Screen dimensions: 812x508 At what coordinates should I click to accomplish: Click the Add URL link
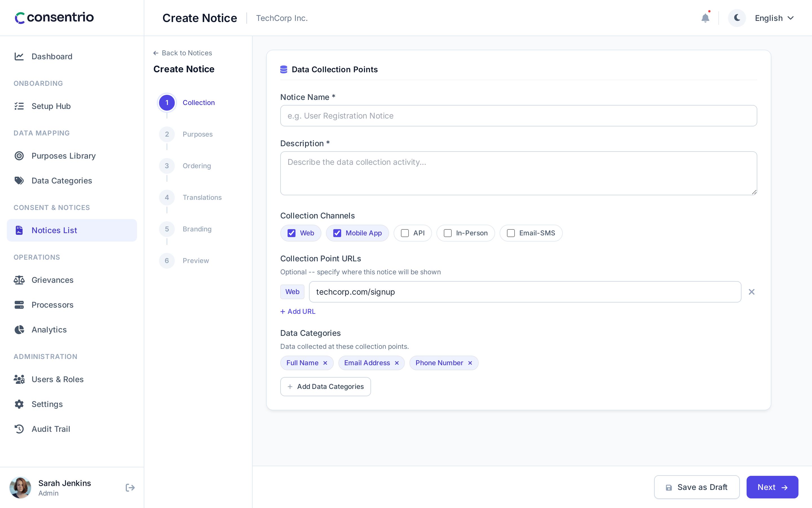coord(298,312)
